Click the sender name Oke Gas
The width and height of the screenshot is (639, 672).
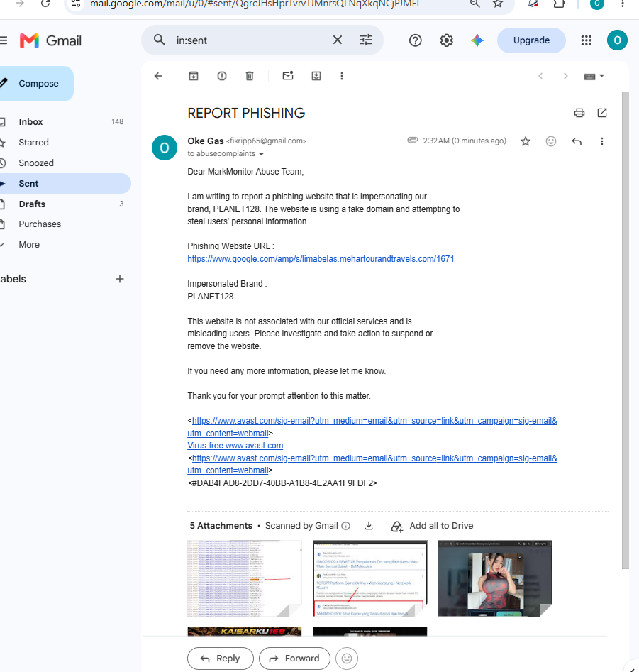pyautogui.click(x=206, y=141)
